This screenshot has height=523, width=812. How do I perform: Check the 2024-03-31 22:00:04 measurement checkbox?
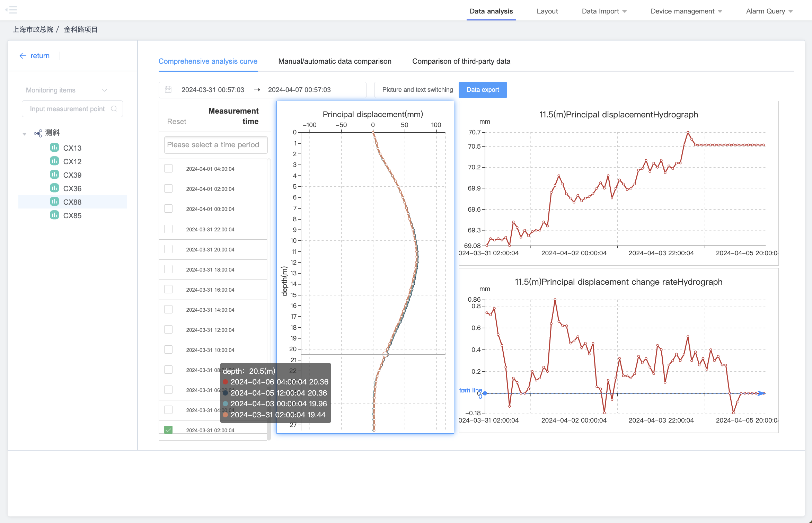168,229
